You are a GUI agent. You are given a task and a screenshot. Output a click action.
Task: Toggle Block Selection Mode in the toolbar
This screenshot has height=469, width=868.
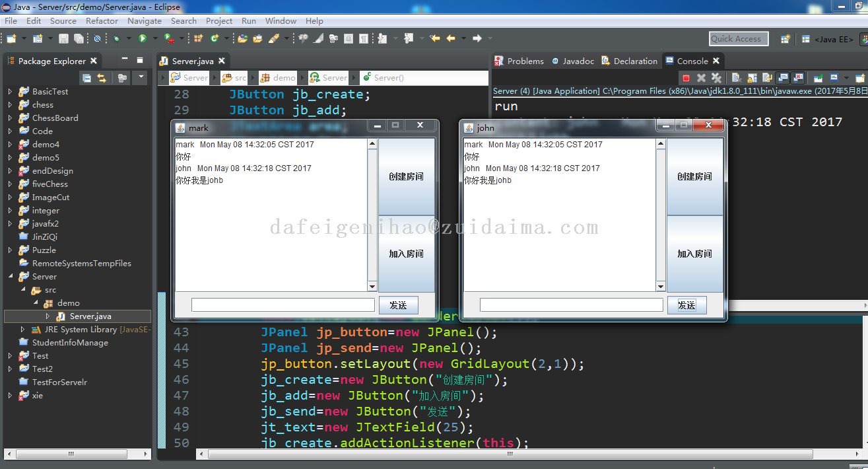tap(348, 38)
